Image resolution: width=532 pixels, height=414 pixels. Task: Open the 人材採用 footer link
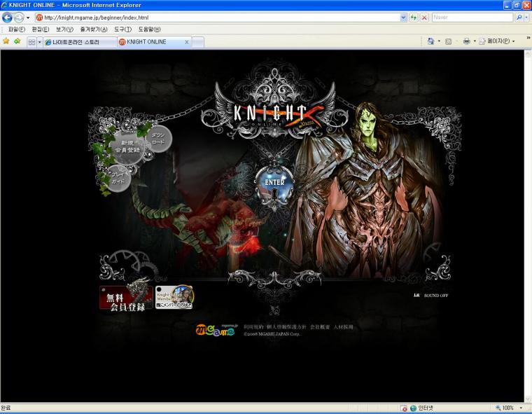(x=344, y=327)
